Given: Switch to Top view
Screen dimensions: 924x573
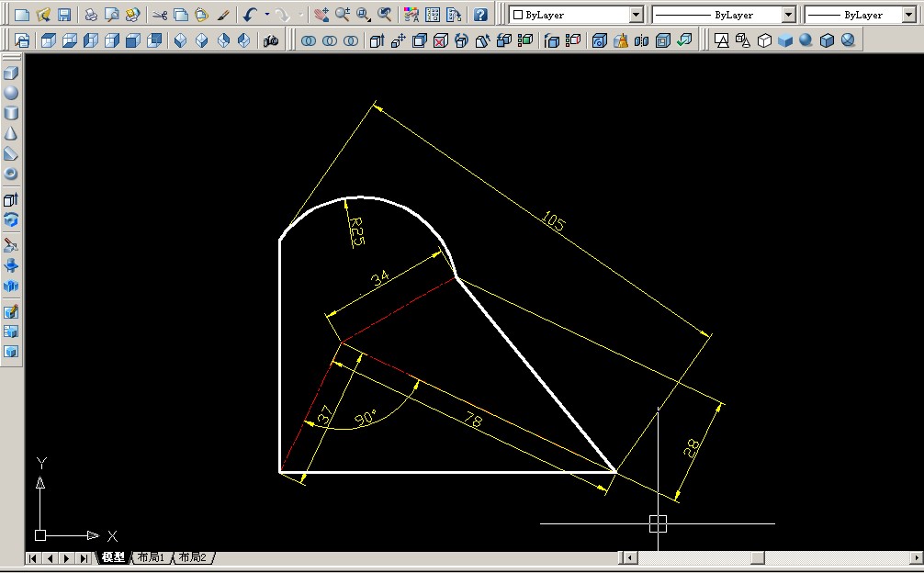Looking at the screenshot, I should click(x=49, y=40).
